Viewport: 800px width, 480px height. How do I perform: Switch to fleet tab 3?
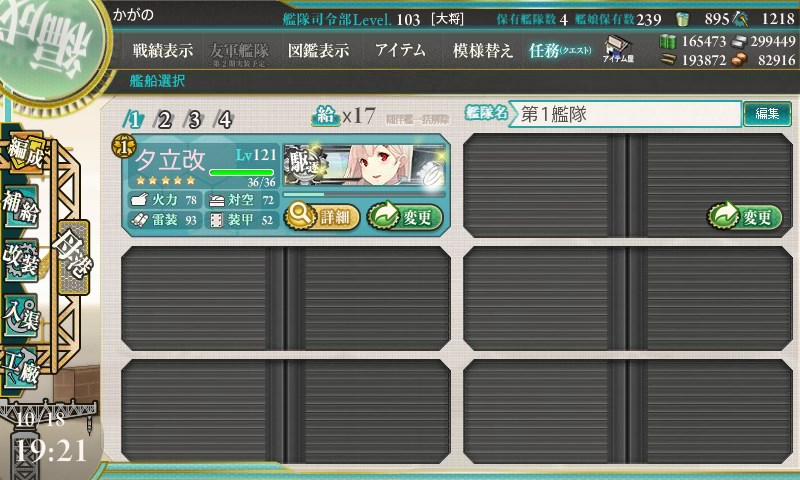[194, 120]
